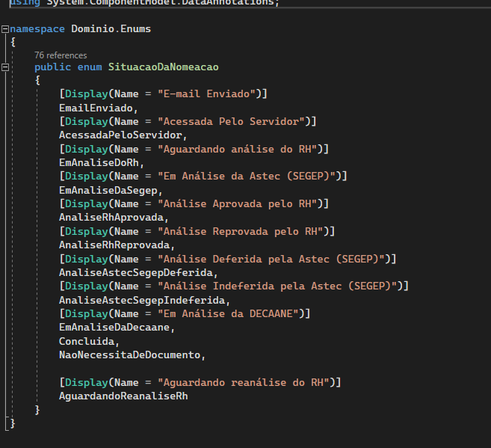Click the AcessadaPeloServidor enum member
This screenshot has height=448, width=491.
point(120,135)
